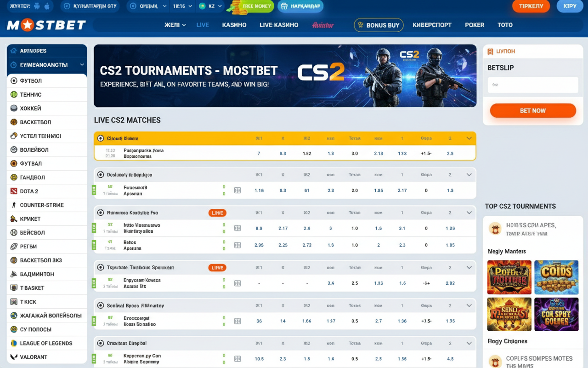Select the ТЕННИС tennis ball icon
This screenshot has height=368, width=588.
[14, 94]
